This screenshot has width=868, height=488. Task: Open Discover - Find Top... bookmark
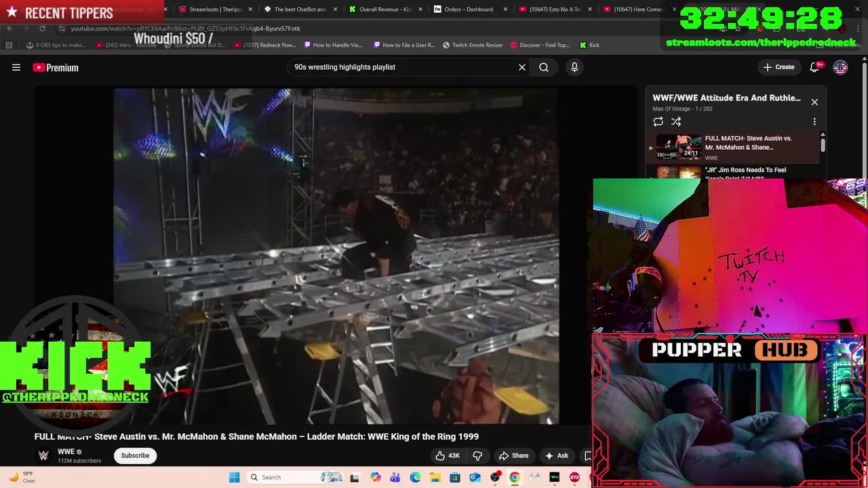coord(540,45)
